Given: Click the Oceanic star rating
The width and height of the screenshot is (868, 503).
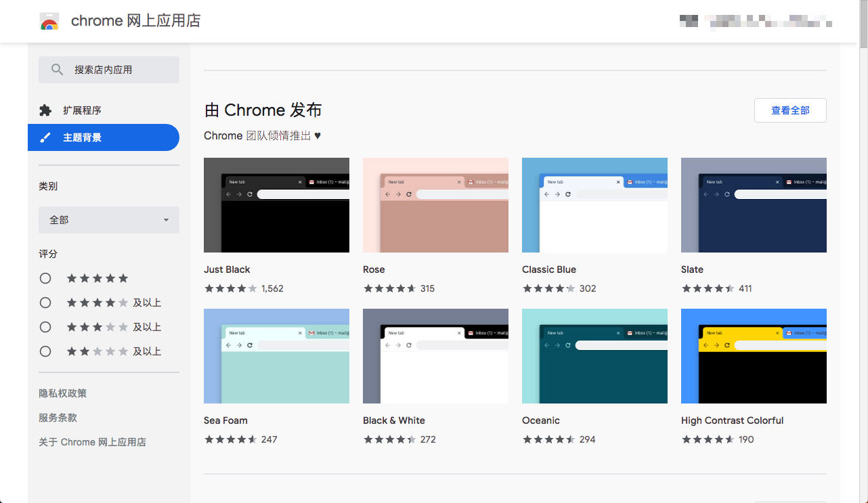Looking at the screenshot, I should (x=548, y=439).
